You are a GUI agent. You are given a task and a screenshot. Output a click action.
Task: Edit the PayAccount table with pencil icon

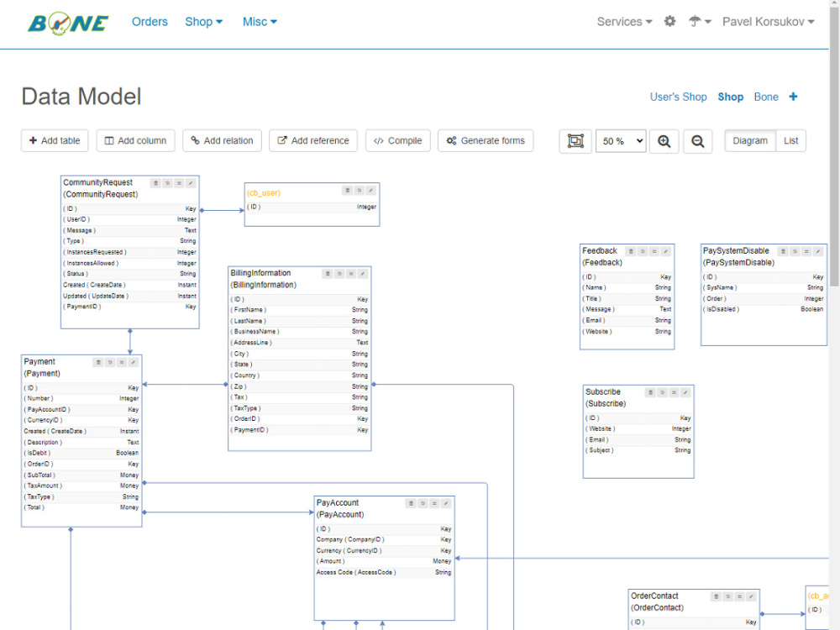tap(446, 503)
